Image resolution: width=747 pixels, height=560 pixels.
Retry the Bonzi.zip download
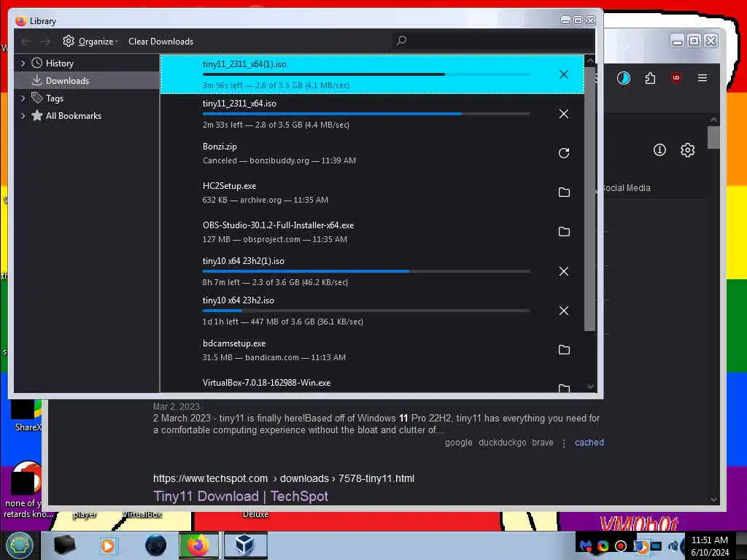coord(564,153)
